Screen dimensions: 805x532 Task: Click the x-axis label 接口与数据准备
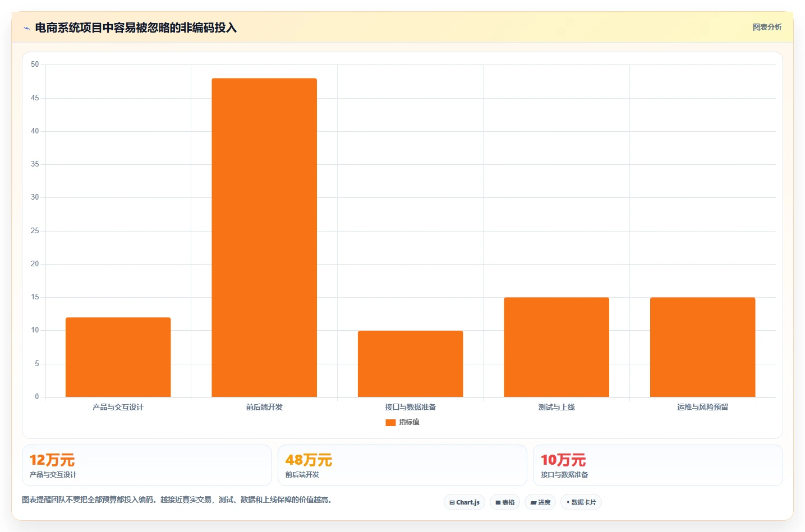click(411, 407)
